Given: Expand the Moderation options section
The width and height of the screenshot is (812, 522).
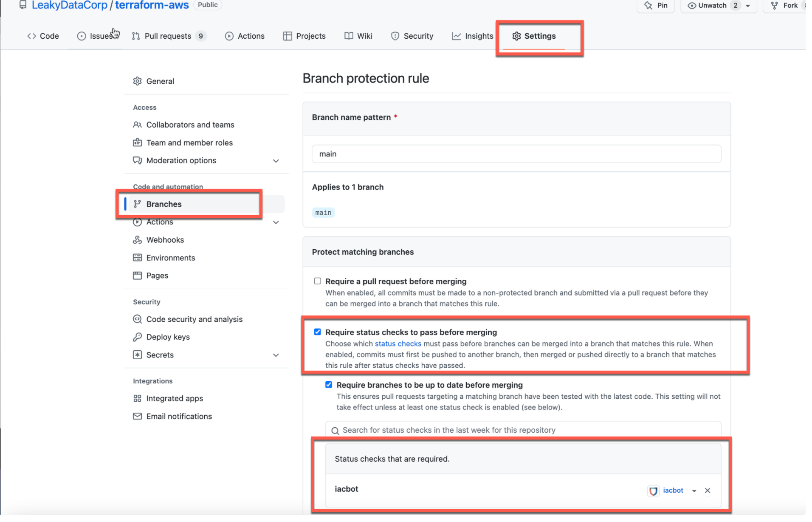Looking at the screenshot, I should (276, 161).
